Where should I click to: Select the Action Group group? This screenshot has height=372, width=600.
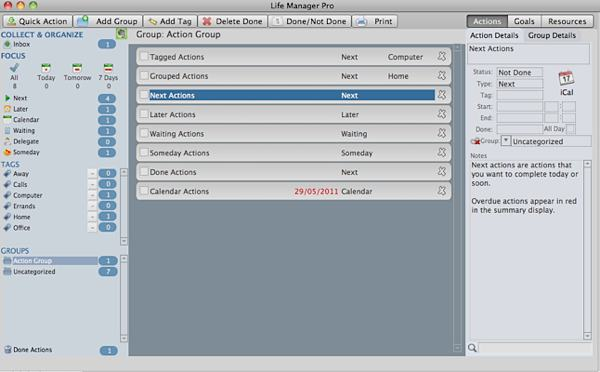[50, 261]
